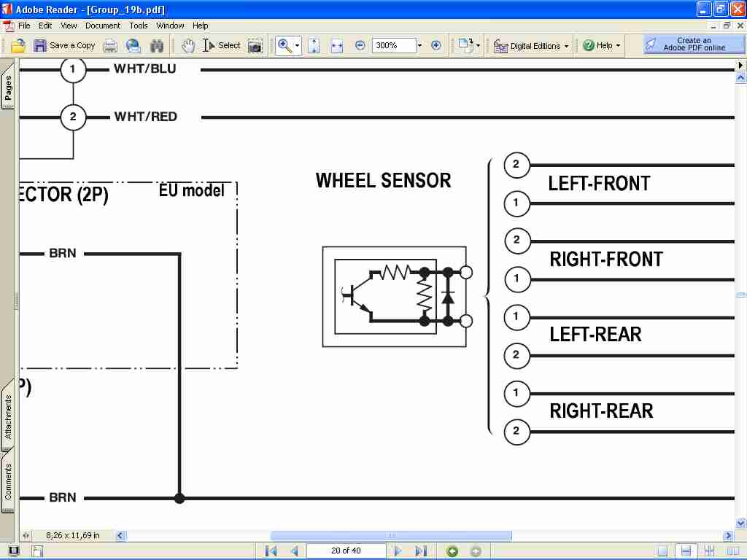Go to the first page
The height and width of the screenshot is (560, 747).
pos(271,551)
